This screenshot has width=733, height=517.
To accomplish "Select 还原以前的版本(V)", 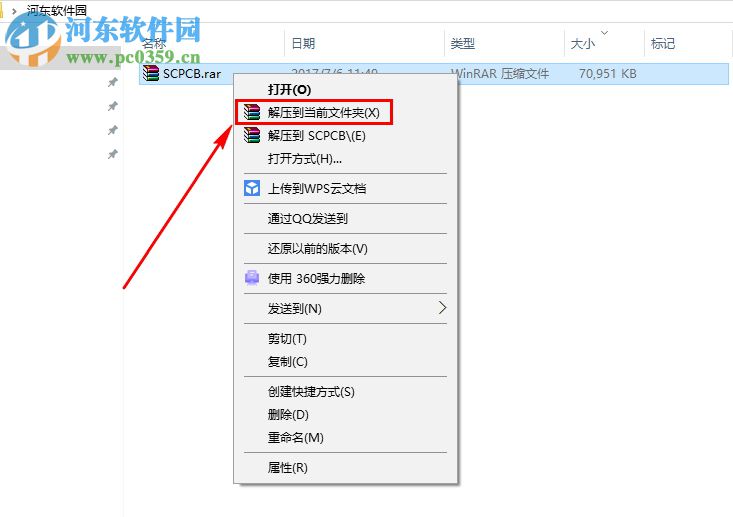I will point(345,248).
